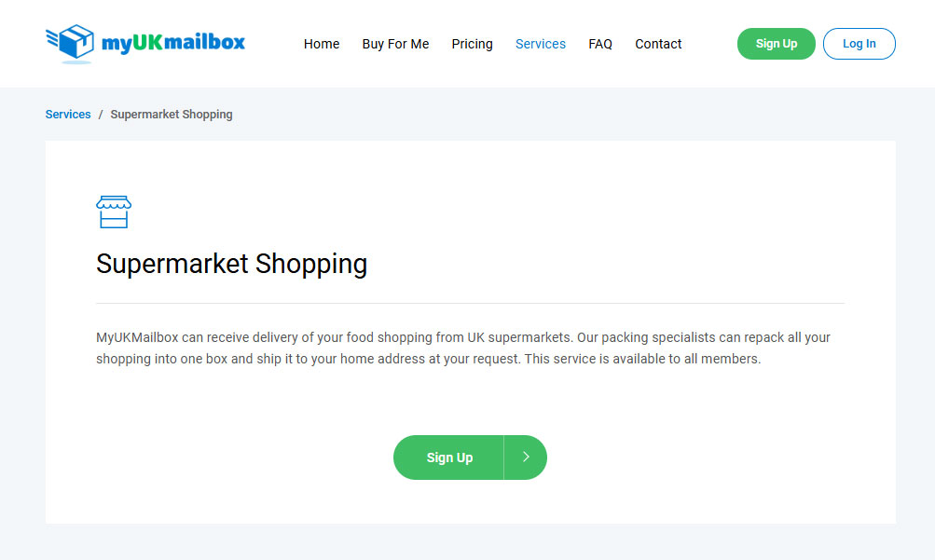The width and height of the screenshot is (935, 560).
Task: Click the green Sign Up button in header
Action: [776, 44]
